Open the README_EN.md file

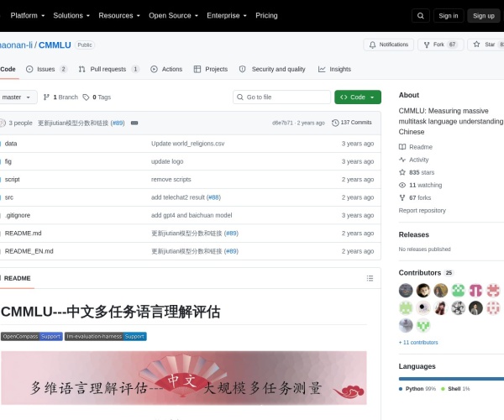pyautogui.click(x=29, y=251)
